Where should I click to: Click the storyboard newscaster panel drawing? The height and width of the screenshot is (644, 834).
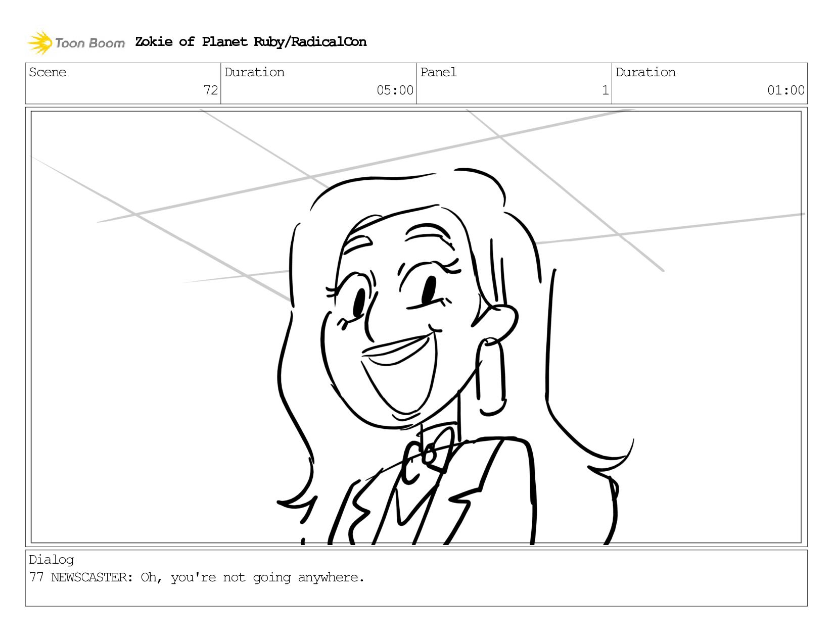coord(416,327)
